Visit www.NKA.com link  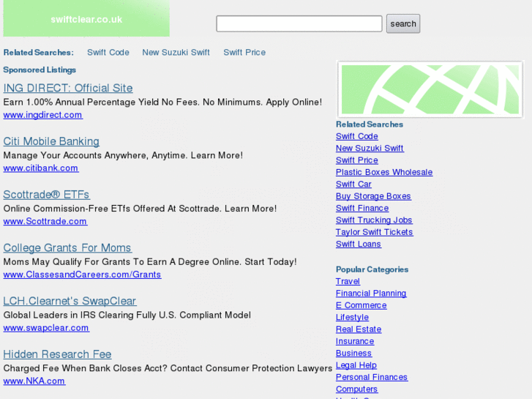[x=34, y=381]
